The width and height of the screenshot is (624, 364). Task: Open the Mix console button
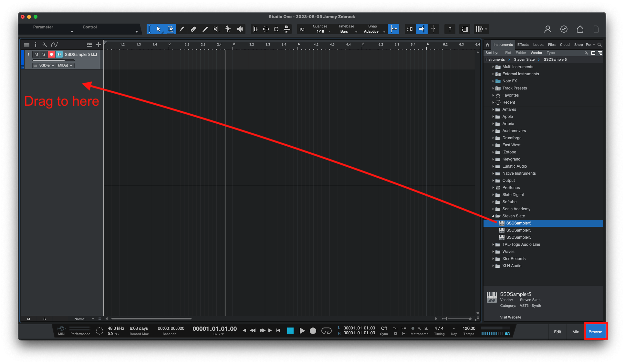tap(576, 332)
